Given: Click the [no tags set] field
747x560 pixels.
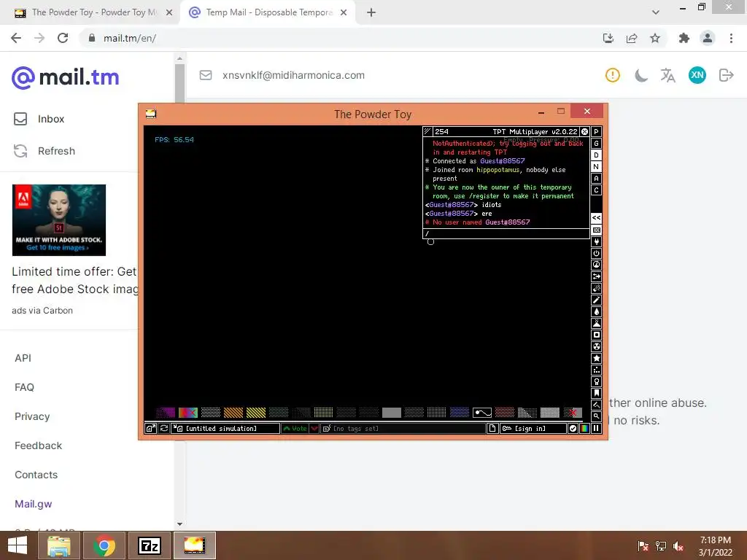Looking at the screenshot, I should point(403,429).
